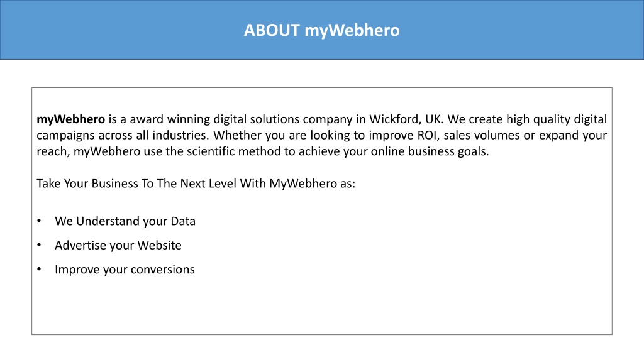Screen dimensions: 644x362
Task: Click bullet Advertise your Website
Action: 118,246
